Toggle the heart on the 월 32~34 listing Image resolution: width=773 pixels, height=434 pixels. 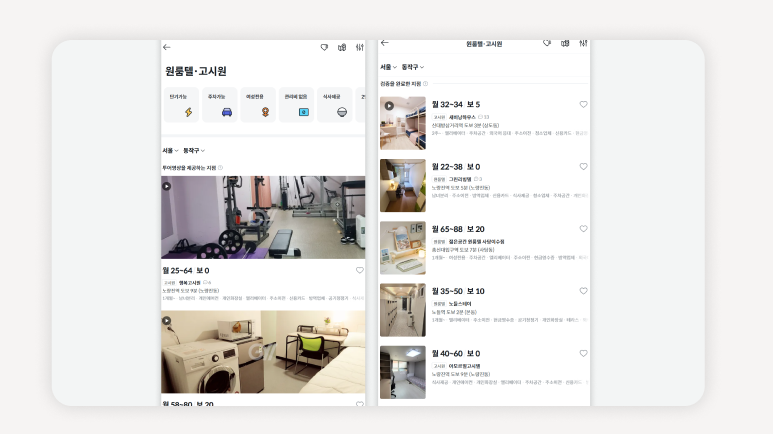(x=584, y=104)
